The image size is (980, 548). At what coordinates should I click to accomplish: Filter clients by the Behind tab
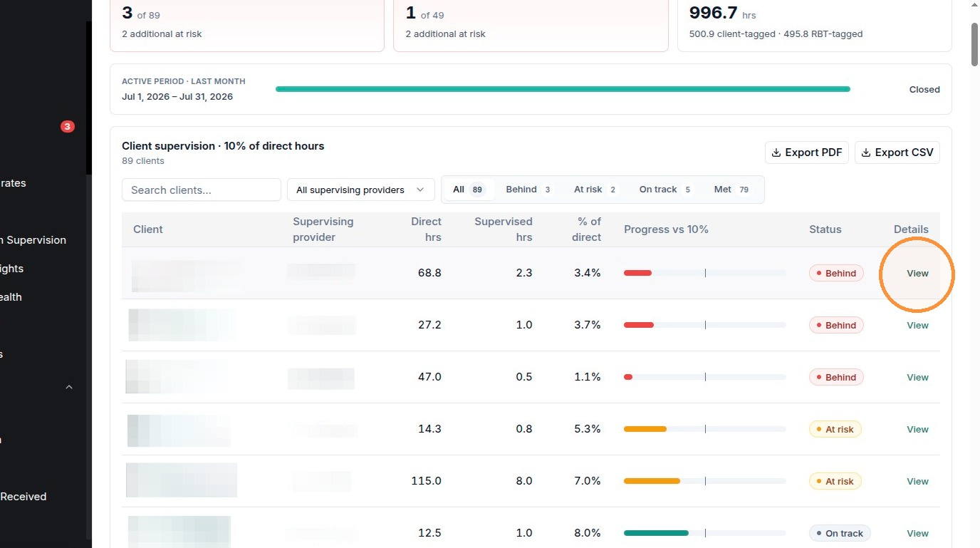[529, 190]
